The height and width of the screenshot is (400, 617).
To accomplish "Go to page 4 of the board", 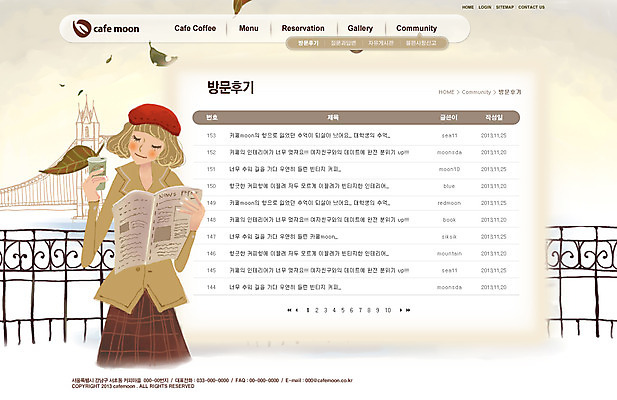I will click(334, 310).
